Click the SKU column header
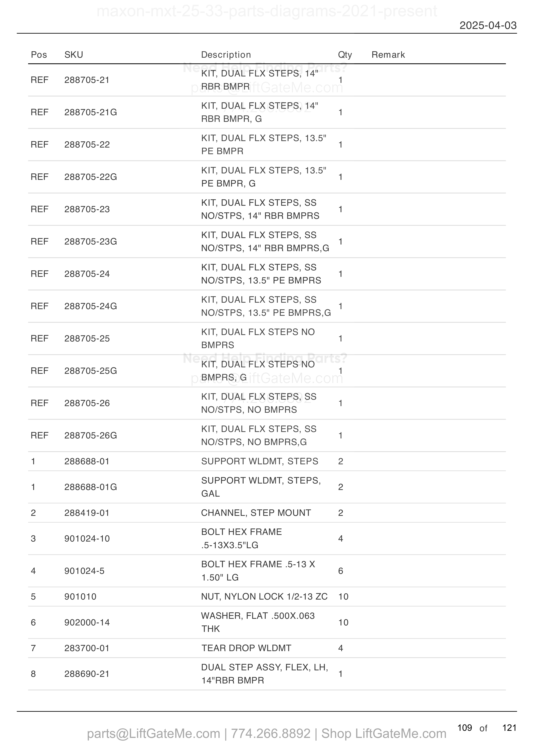The width and height of the screenshot is (534, 756). tap(74, 55)
